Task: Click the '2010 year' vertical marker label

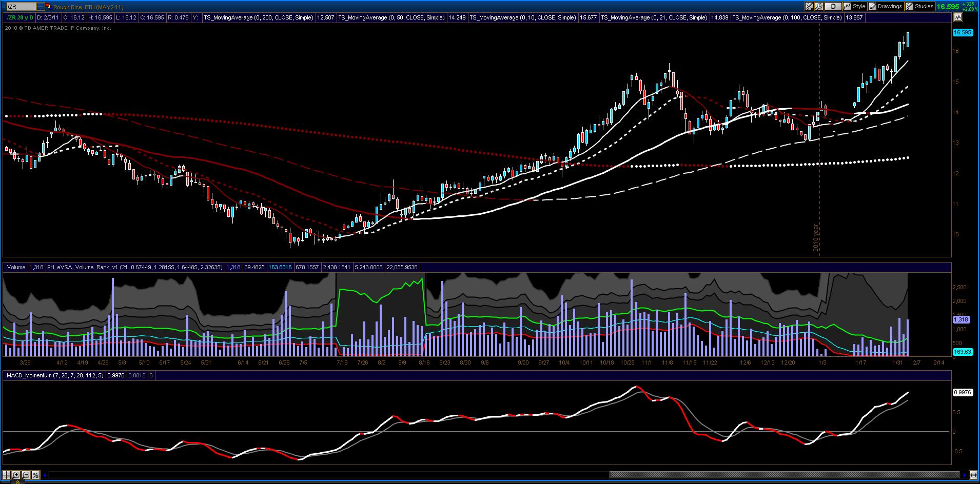Action: pos(816,237)
